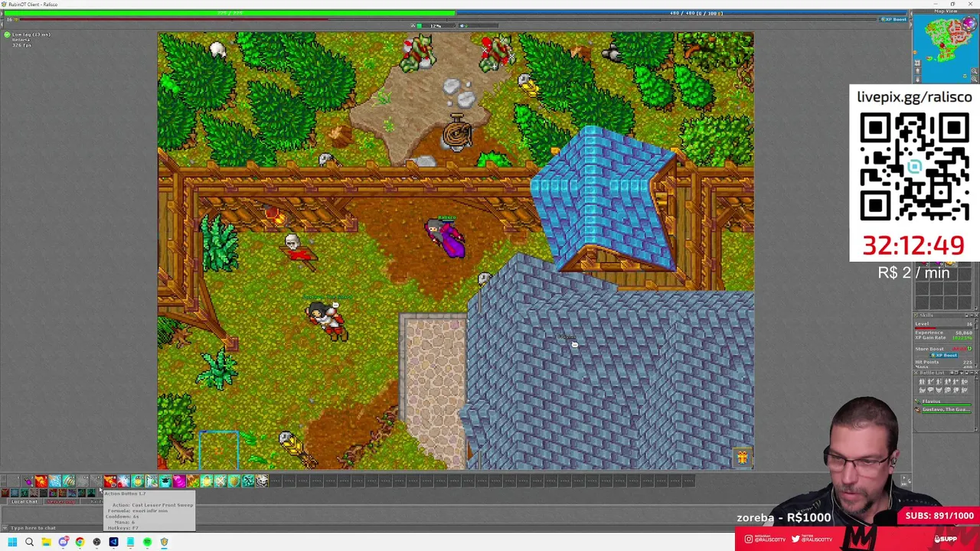Viewport: 980px width, 551px height.
Task: Trigger the white skull creature action button
Action: (262, 481)
